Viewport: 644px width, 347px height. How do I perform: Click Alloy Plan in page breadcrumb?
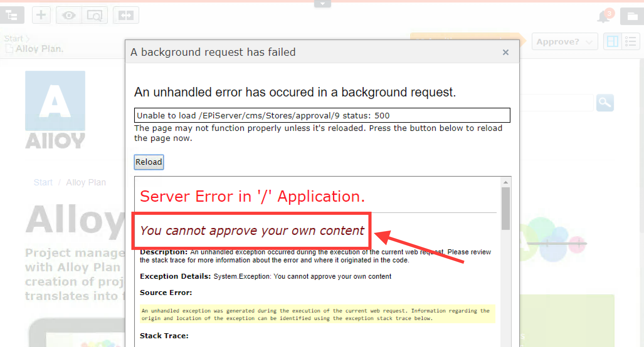(86, 182)
